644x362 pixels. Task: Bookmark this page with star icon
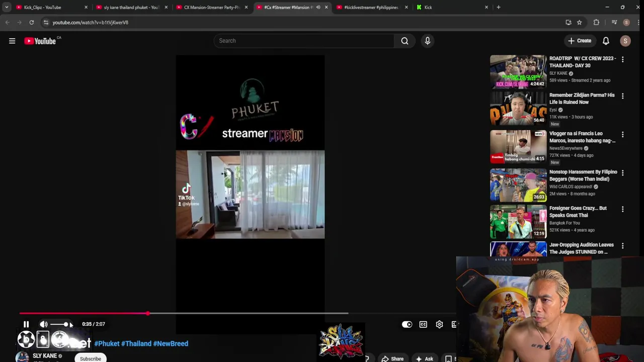click(x=580, y=22)
